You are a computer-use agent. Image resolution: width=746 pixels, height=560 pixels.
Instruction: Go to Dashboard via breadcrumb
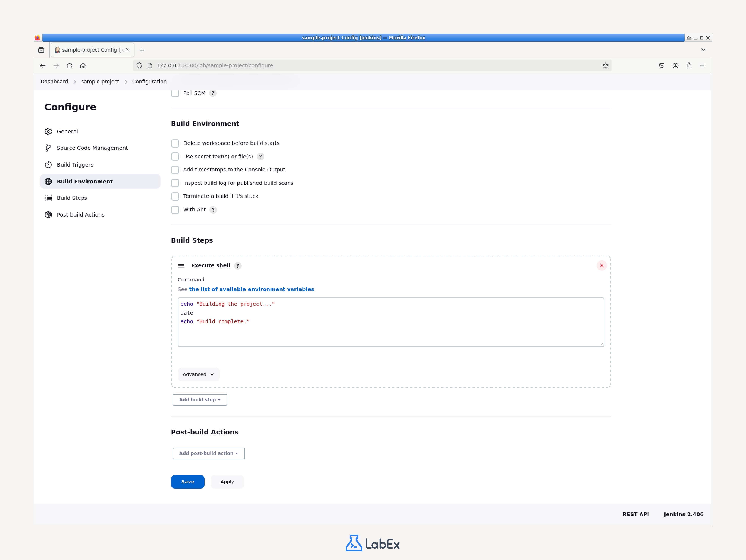tap(54, 81)
